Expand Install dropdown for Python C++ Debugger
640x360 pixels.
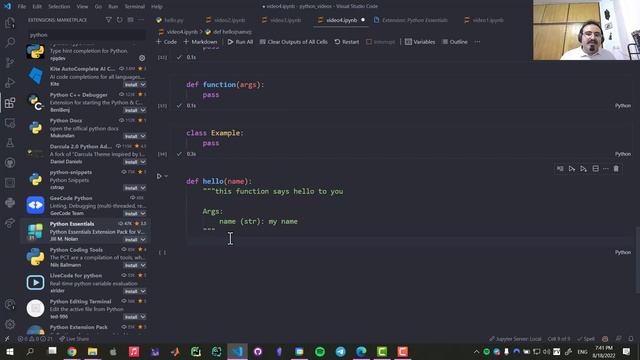point(143,110)
